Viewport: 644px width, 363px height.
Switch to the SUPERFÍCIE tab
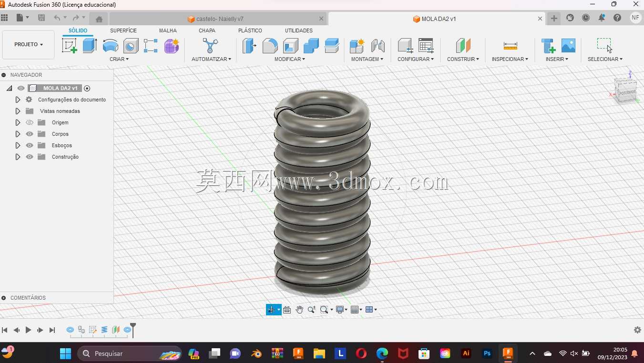pos(123,30)
